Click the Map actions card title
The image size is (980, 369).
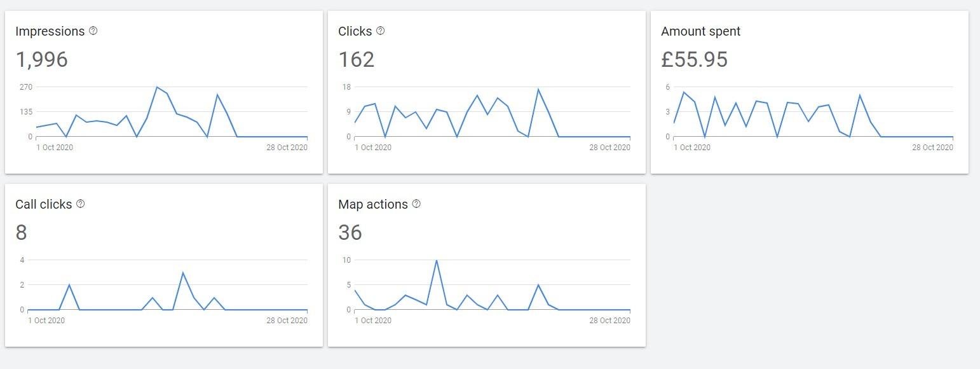(x=373, y=204)
